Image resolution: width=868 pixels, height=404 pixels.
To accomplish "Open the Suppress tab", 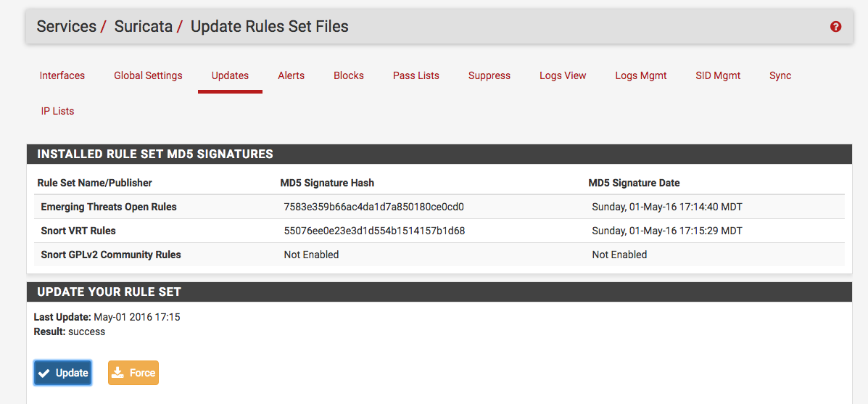I will tap(489, 75).
